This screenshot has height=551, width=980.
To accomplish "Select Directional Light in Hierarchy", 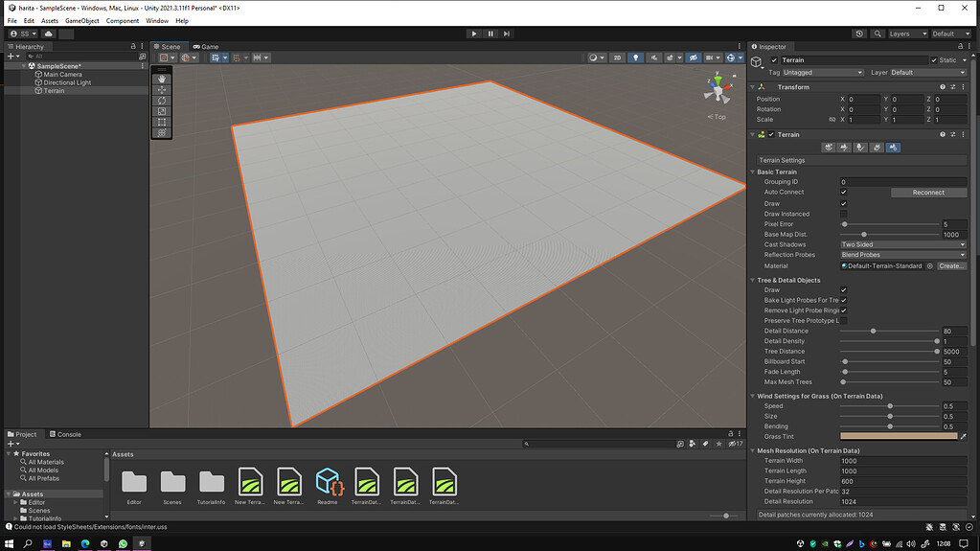I will pyautogui.click(x=67, y=82).
